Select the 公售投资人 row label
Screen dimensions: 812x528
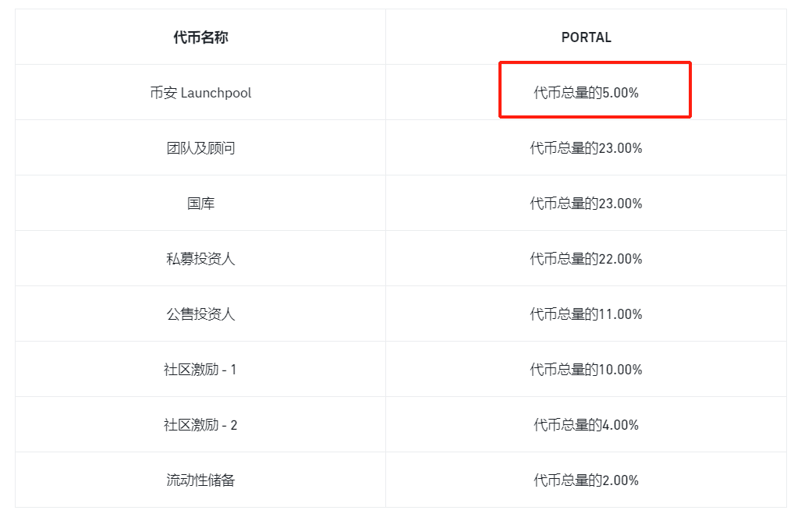[x=200, y=314]
